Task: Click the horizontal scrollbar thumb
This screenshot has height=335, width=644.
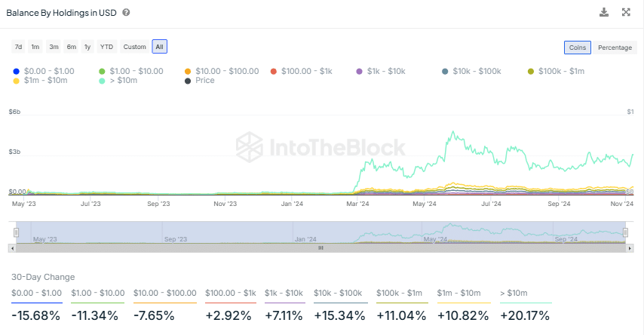Action: [x=320, y=247]
